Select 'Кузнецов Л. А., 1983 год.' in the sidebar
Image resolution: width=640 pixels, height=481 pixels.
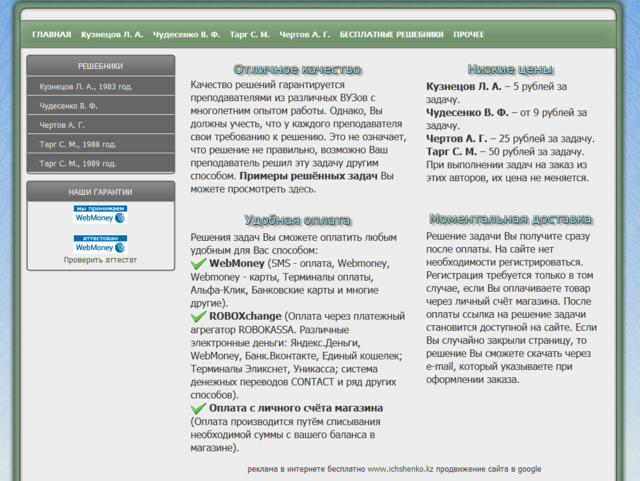pos(86,86)
